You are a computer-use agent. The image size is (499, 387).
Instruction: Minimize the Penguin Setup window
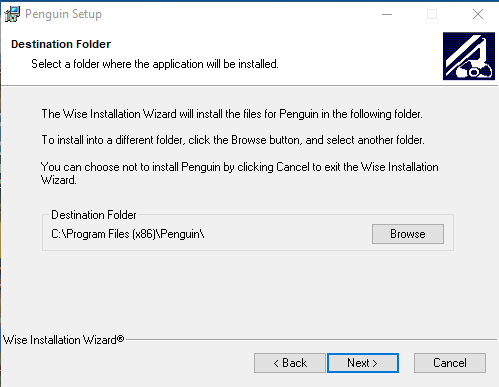click(387, 14)
